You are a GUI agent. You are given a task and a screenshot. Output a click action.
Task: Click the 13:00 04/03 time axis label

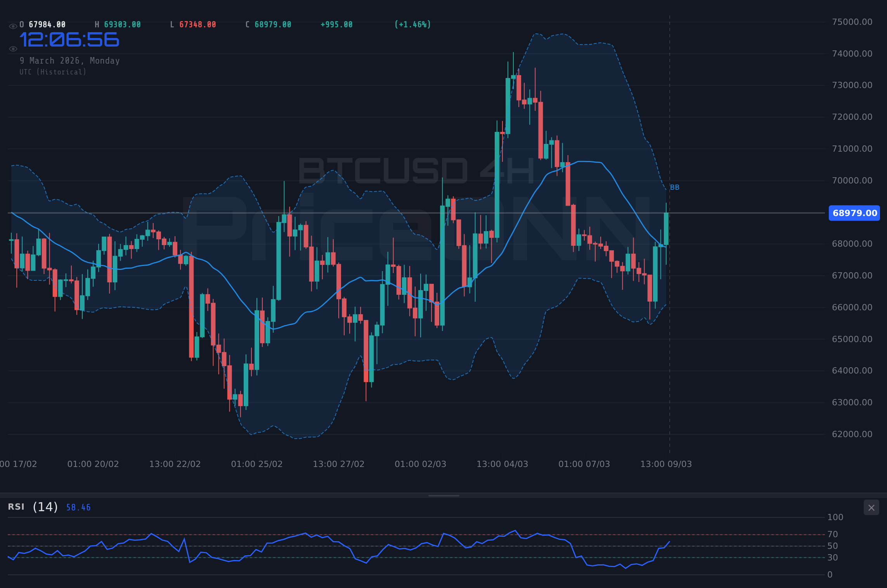502,464
